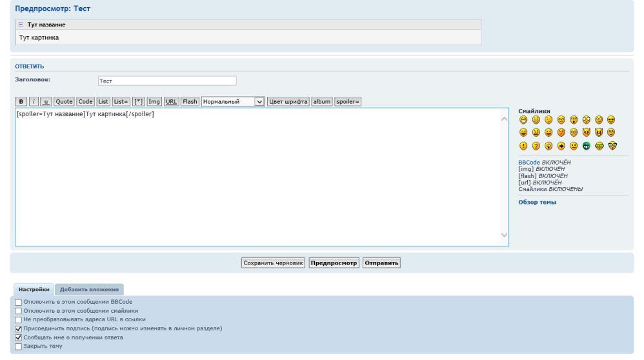Select the 'Настройки' tab
This screenshot has height=360, width=644.
pyautogui.click(x=31, y=289)
